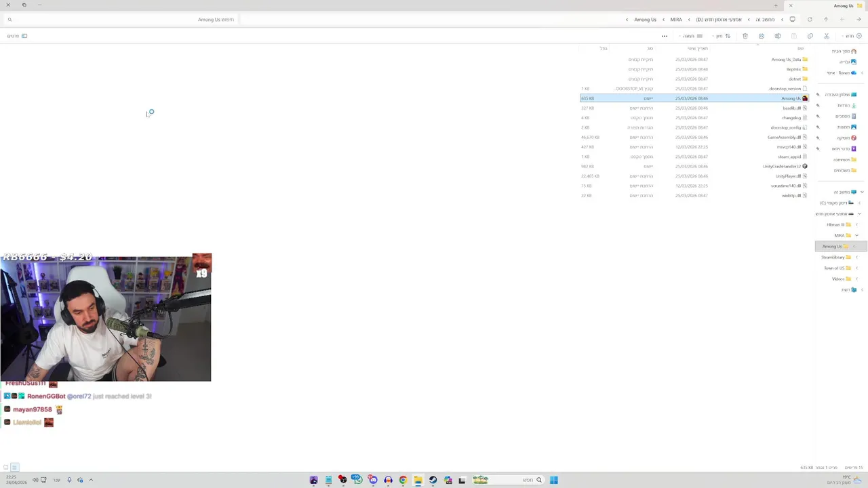Click the Refresh icon in address bar
Image resolution: width=868 pixels, height=488 pixels.
810,20
